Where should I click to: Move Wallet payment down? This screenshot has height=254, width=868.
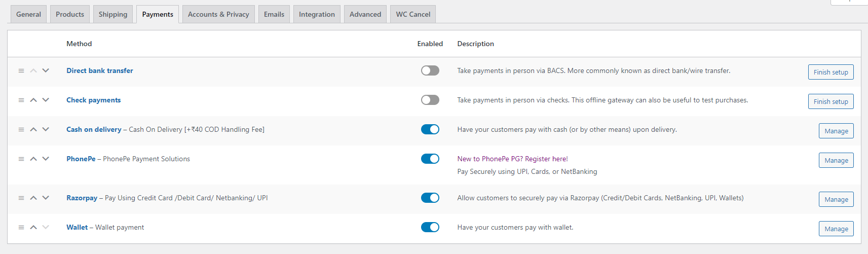(46, 227)
